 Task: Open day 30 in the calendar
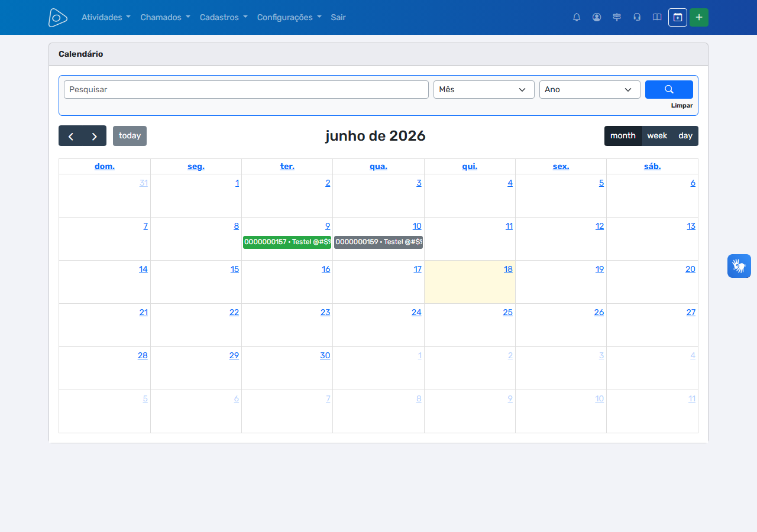[325, 356]
